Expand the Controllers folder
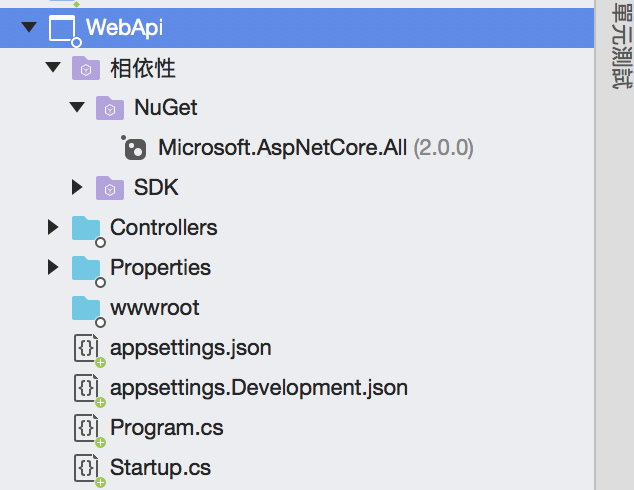 click(x=53, y=228)
